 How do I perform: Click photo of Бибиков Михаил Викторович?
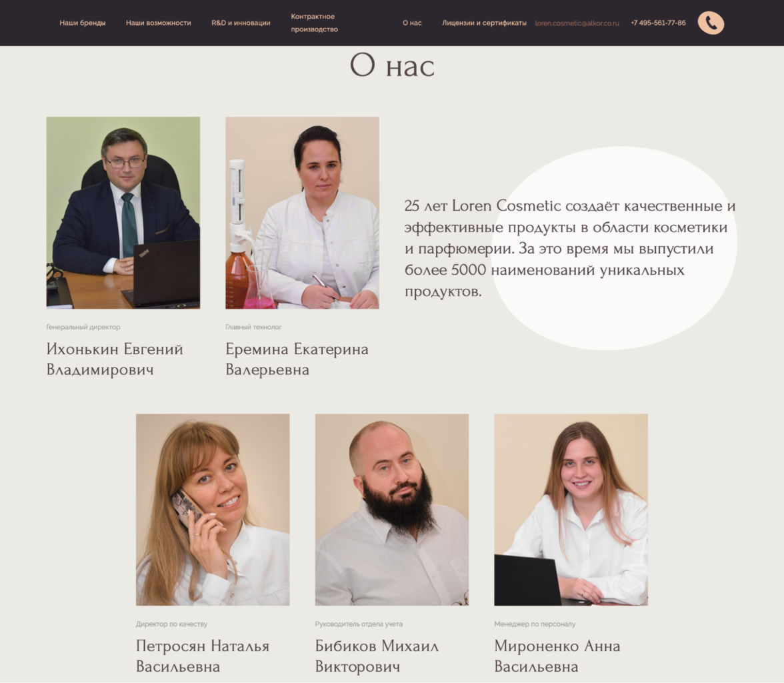(x=391, y=510)
